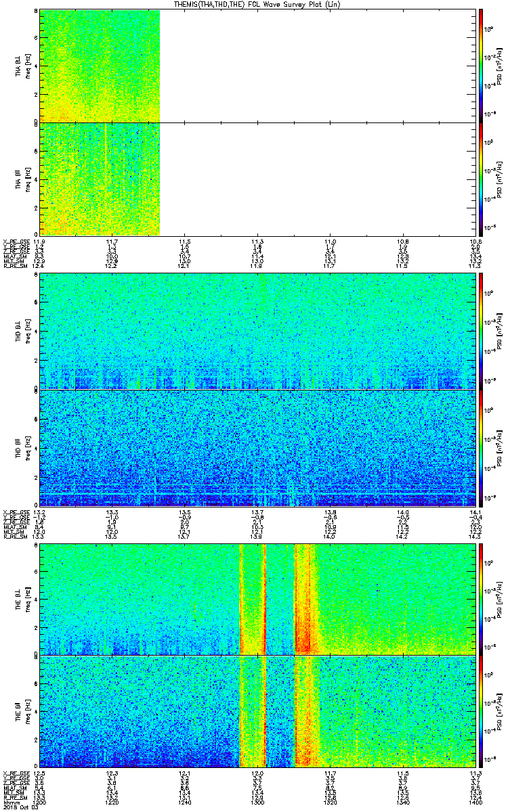Screen dimensions: 508x812
Task: Click the '1320' time tick label
Action: pyautogui.click(x=331, y=803)
